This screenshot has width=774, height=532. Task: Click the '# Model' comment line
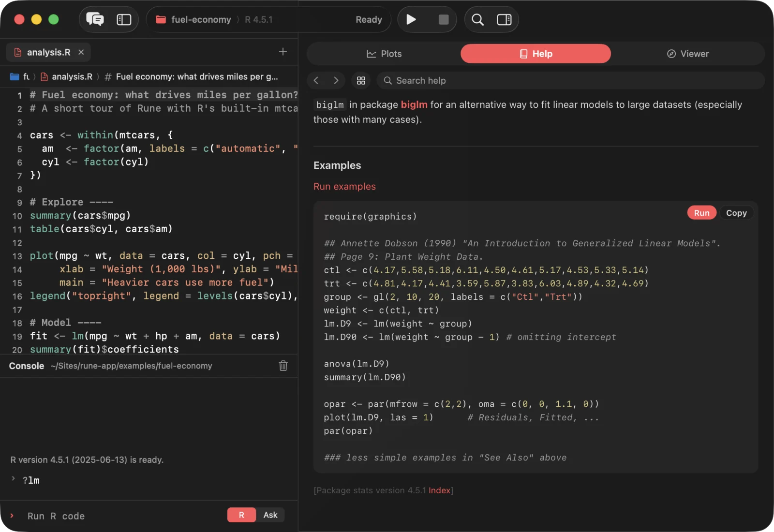(65, 323)
